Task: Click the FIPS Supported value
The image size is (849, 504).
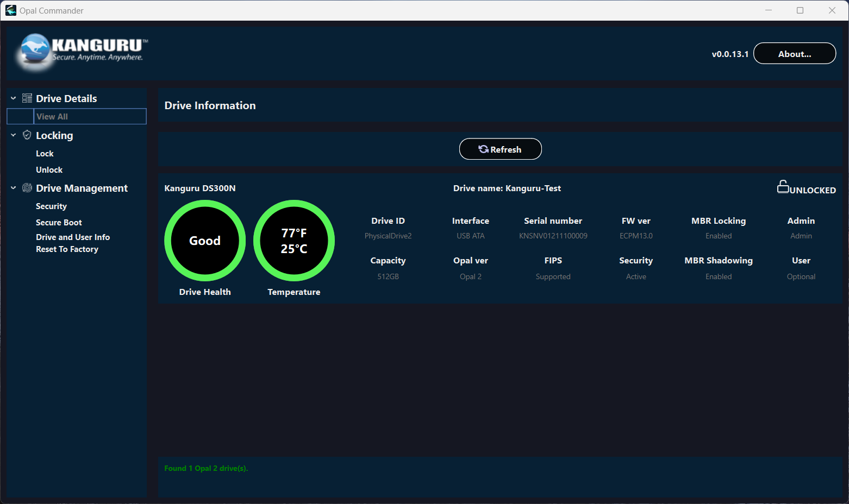Action: pos(553,276)
